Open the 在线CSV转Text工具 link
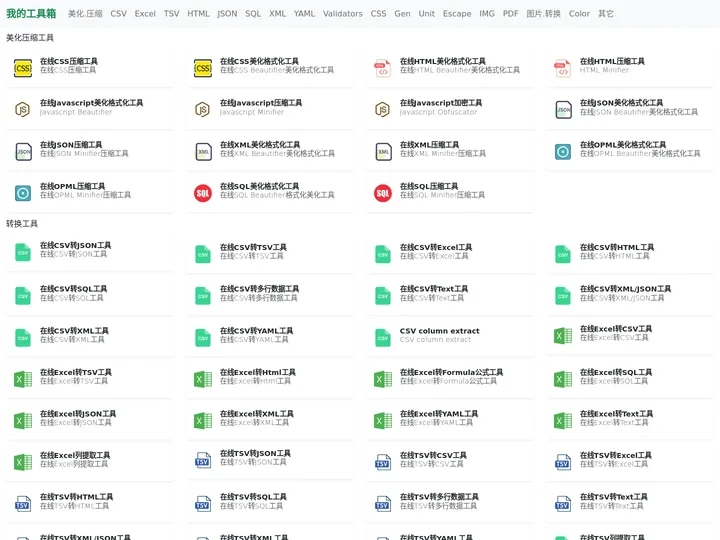This screenshot has width=720, height=540. [x=434, y=289]
